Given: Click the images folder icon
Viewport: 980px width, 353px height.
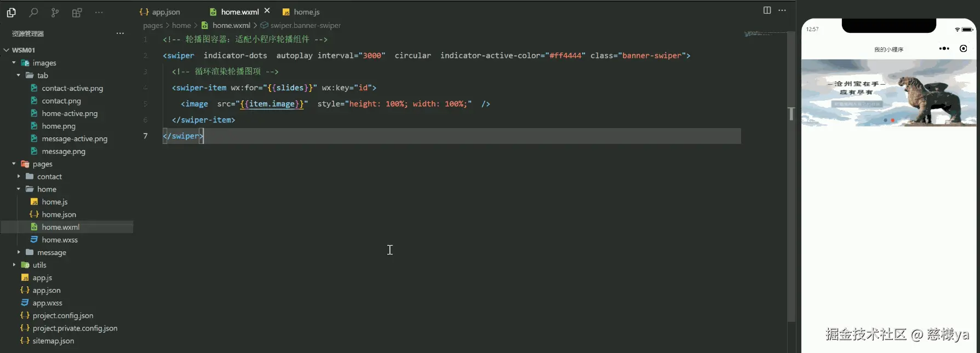Looking at the screenshot, I should [x=25, y=63].
